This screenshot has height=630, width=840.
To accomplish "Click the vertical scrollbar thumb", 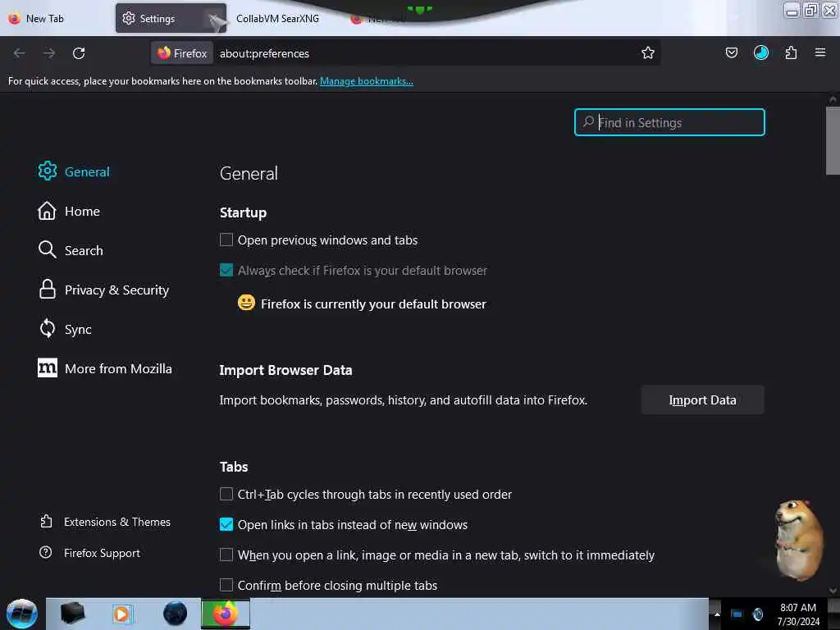I will [832, 140].
